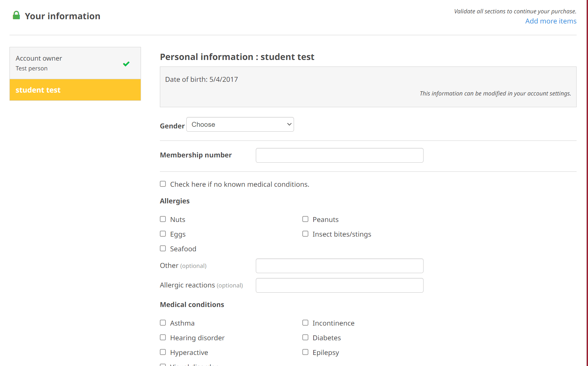588x366 pixels.
Task: Click the green lock icon beside Your information
Action: [x=16, y=15]
